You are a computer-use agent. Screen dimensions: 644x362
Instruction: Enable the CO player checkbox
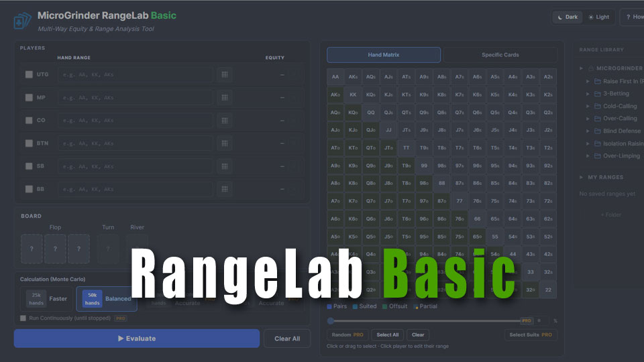coord(29,120)
